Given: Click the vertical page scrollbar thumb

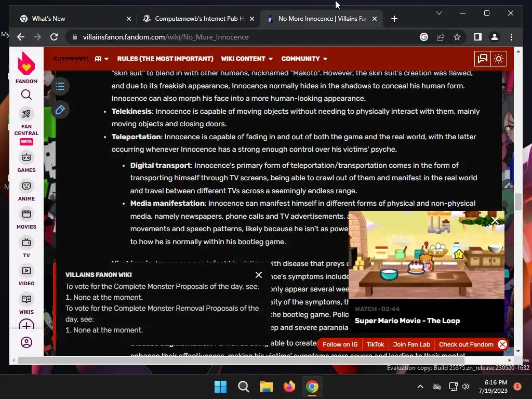Looking at the screenshot, I should pyautogui.click(x=518, y=202).
